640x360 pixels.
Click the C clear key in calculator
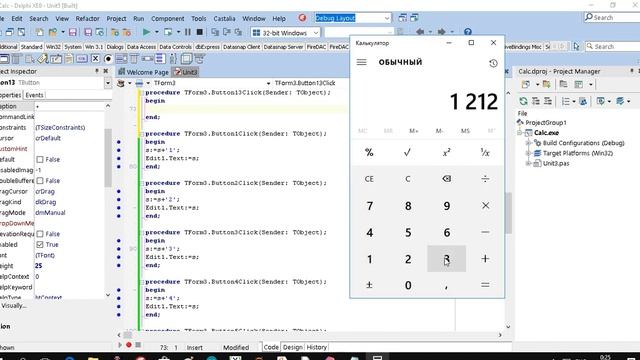click(x=407, y=179)
